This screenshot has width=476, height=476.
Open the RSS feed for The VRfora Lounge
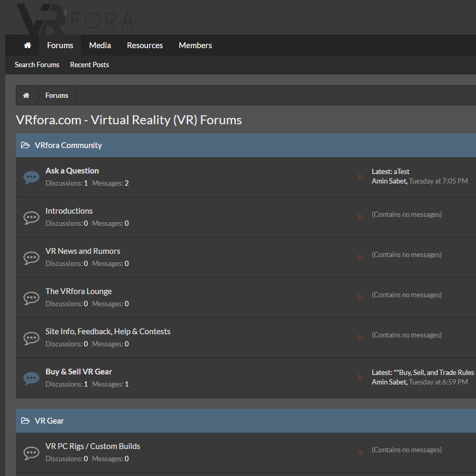point(361,297)
